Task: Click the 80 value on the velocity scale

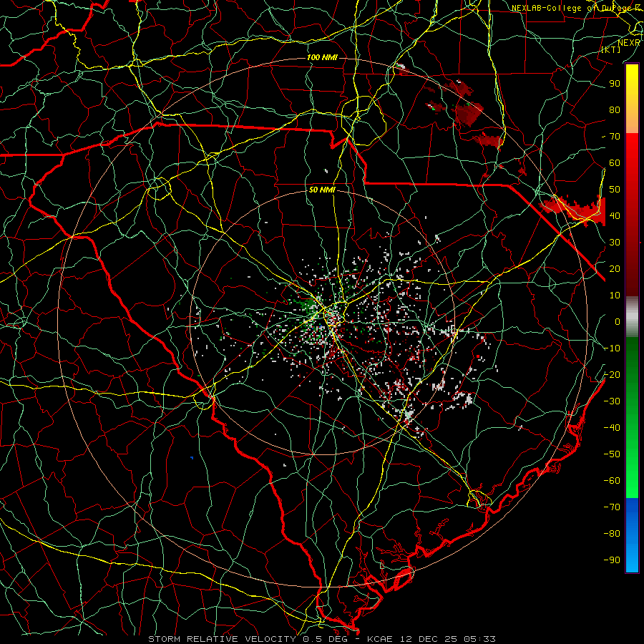Action: (x=615, y=109)
